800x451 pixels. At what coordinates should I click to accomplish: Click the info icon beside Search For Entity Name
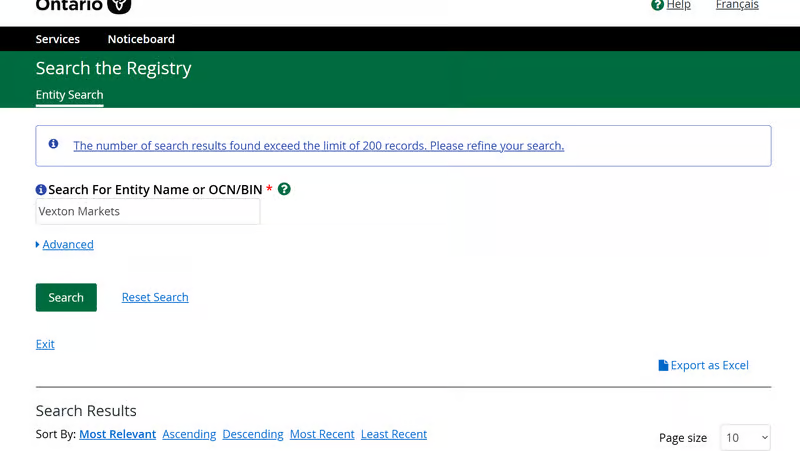41,190
